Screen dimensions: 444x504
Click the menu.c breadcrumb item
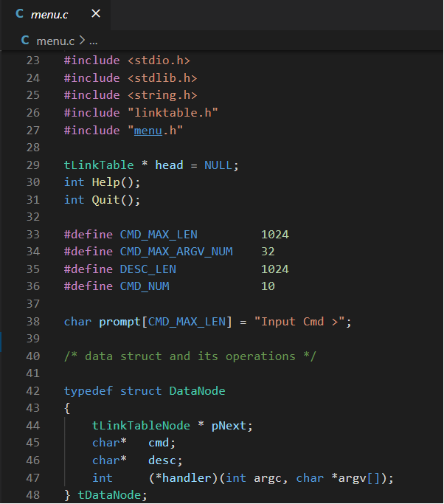(55, 40)
